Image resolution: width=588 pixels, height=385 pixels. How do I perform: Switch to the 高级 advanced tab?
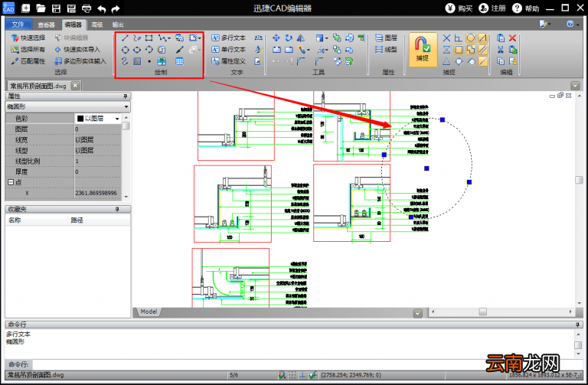click(x=97, y=24)
